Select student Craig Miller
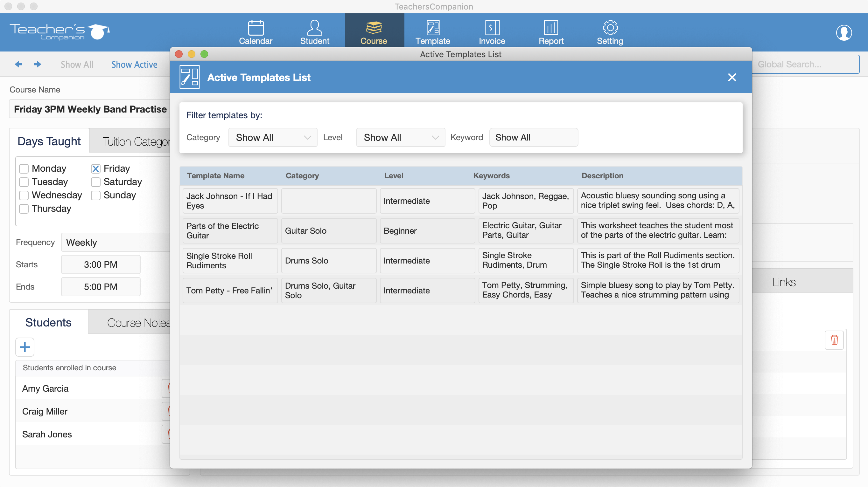Screen dimensions: 868x487 pyautogui.click(x=45, y=411)
